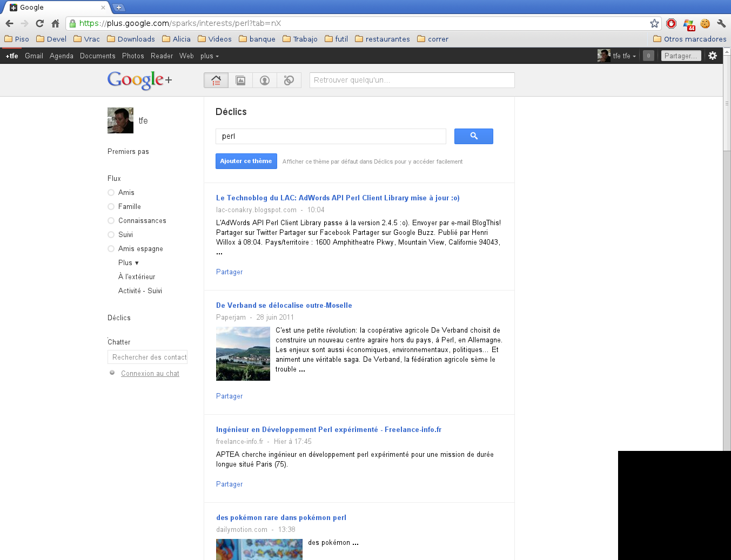The image size is (731, 560).
Task: Click the notifications counter showing 0
Action: pos(649,56)
